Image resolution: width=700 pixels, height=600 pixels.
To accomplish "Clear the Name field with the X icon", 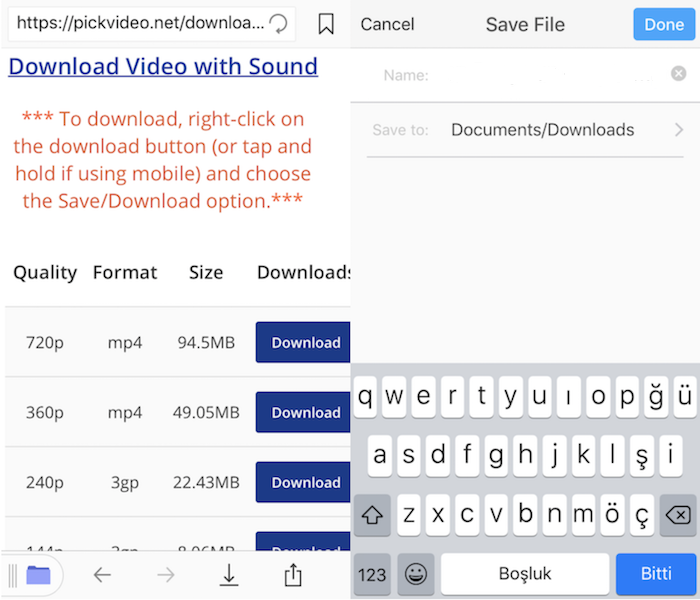I will click(679, 74).
